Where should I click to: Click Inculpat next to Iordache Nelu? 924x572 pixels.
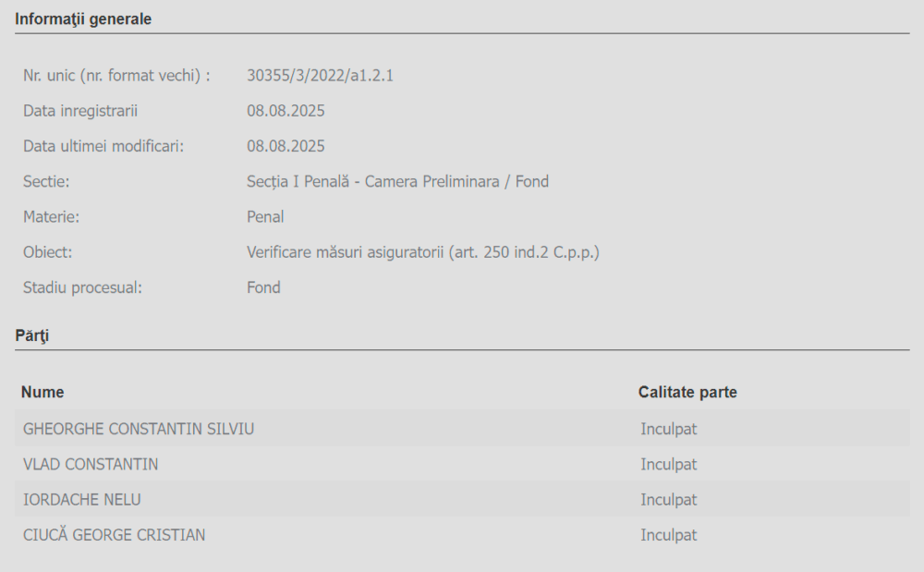click(x=669, y=500)
